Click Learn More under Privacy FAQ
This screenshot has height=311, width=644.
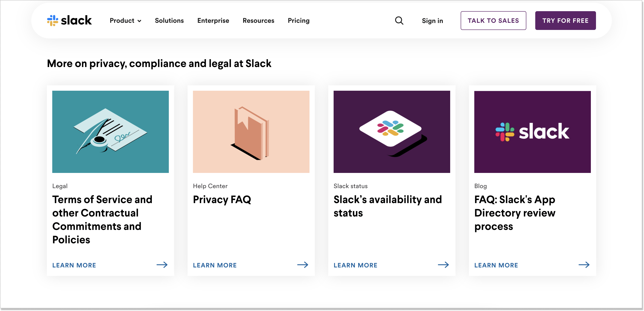215,265
